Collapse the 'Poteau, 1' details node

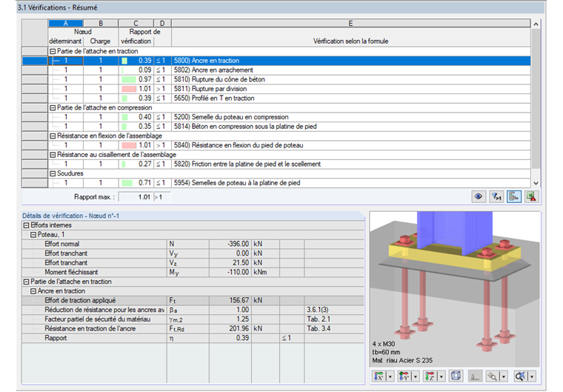click(33, 235)
